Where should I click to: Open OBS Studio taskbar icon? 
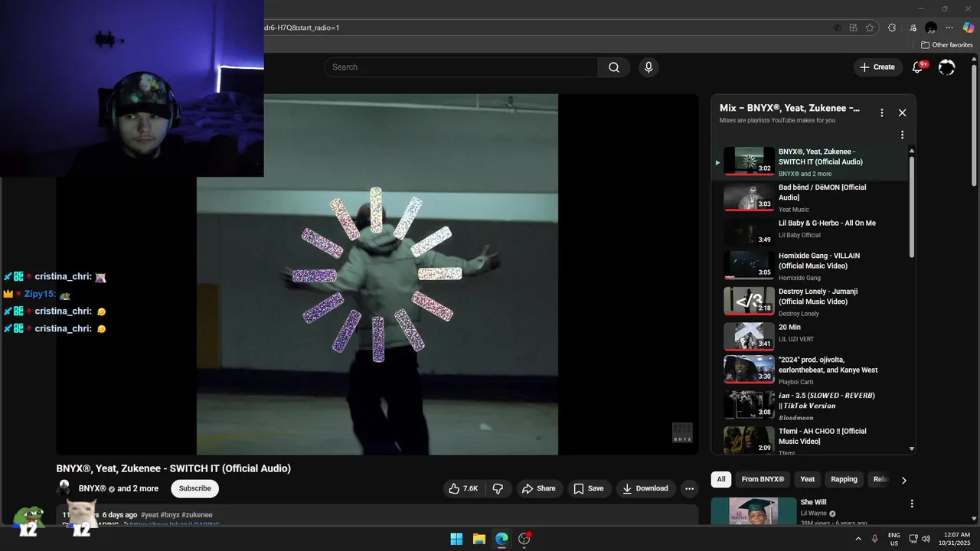pos(524,539)
